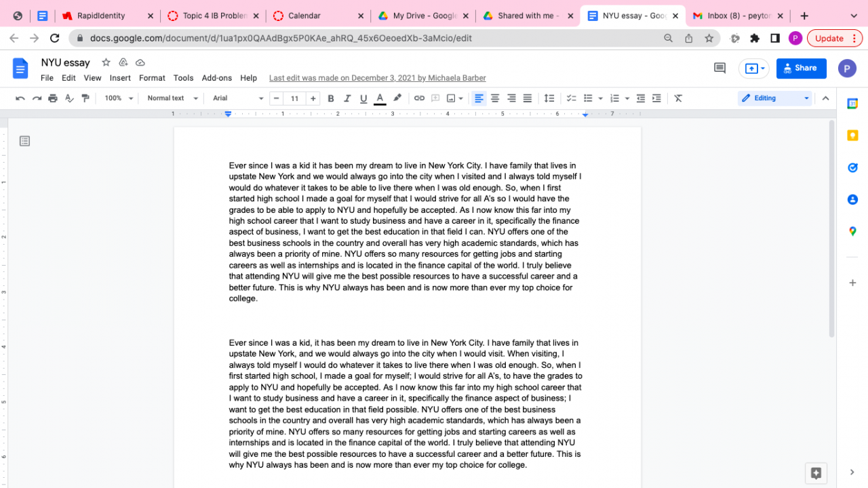Open the comment history icon
Image resolution: width=868 pixels, height=488 pixels.
[719, 68]
